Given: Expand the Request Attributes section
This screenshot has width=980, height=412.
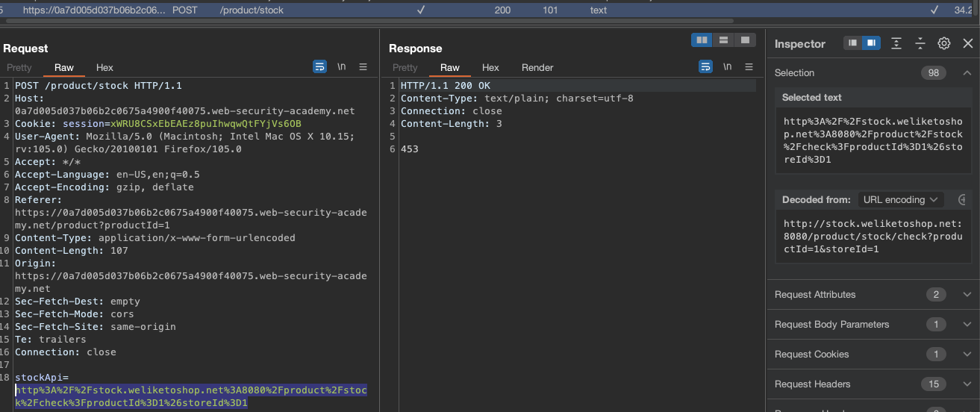Looking at the screenshot, I should pyautogui.click(x=967, y=295).
